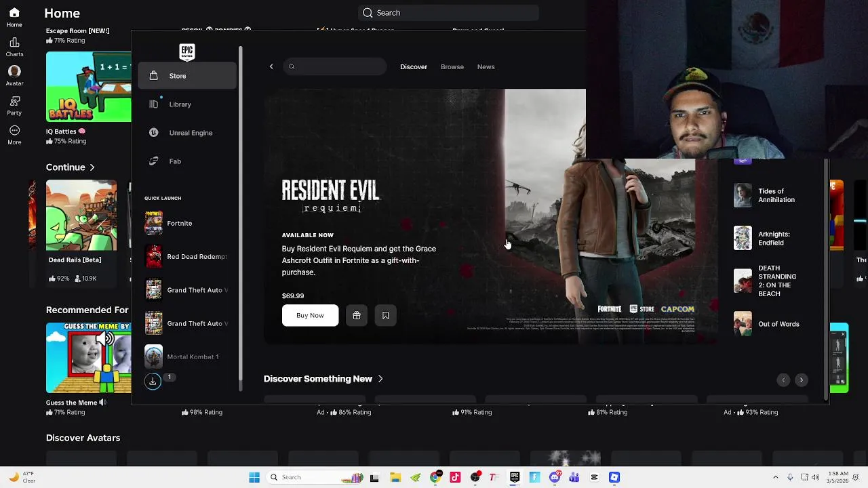Open the Windows Start menu
Image resolution: width=868 pixels, height=488 pixels.
click(254, 477)
